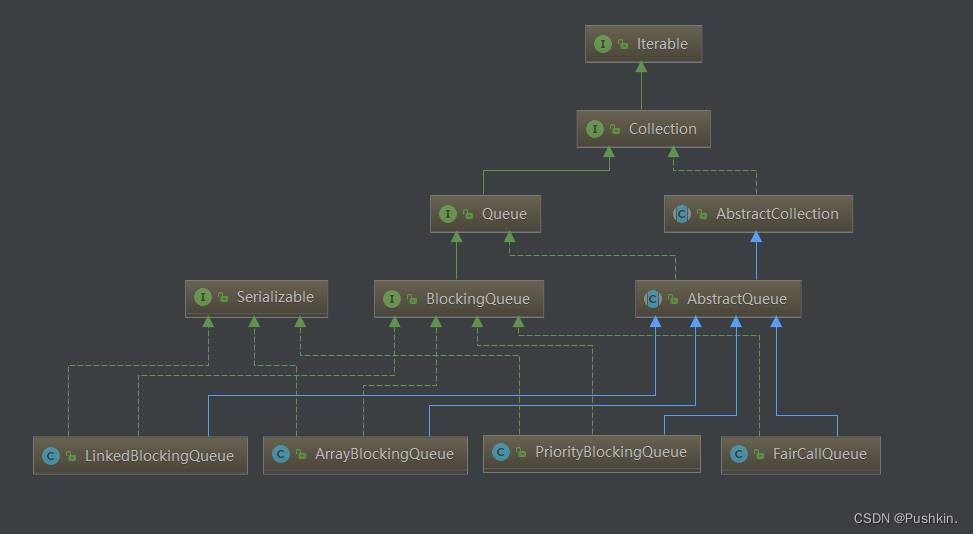The height and width of the screenshot is (534, 973).
Task: Select the BlockingQueue node label
Action: 478,299
